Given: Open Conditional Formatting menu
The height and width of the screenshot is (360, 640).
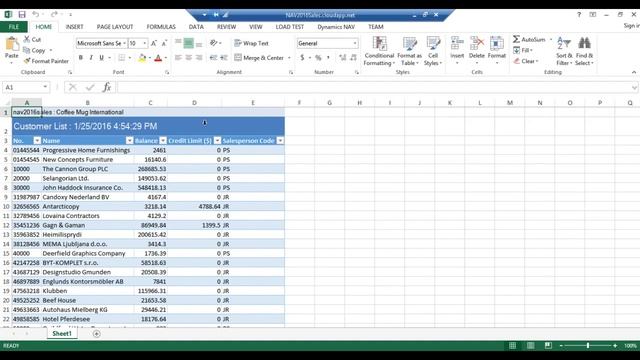Looking at the screenshot, I should [x=379, y=51].
